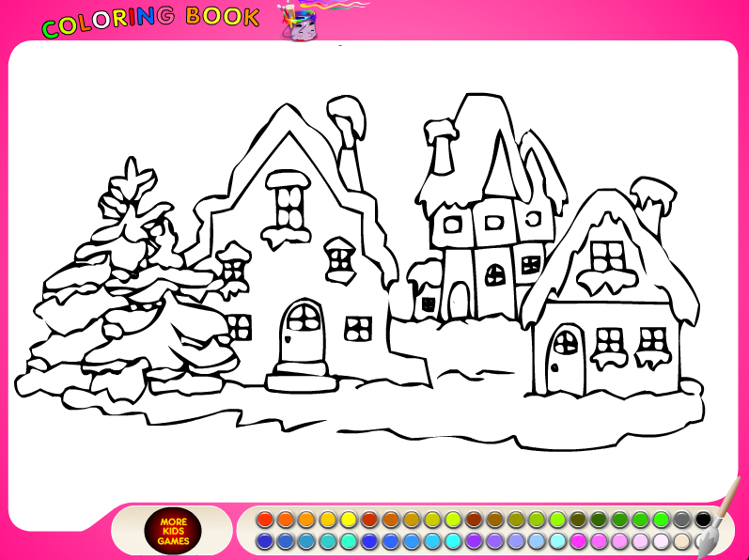Select the dark olive paint swatch
The image size is (749, 560).
(x=578, y=519)
